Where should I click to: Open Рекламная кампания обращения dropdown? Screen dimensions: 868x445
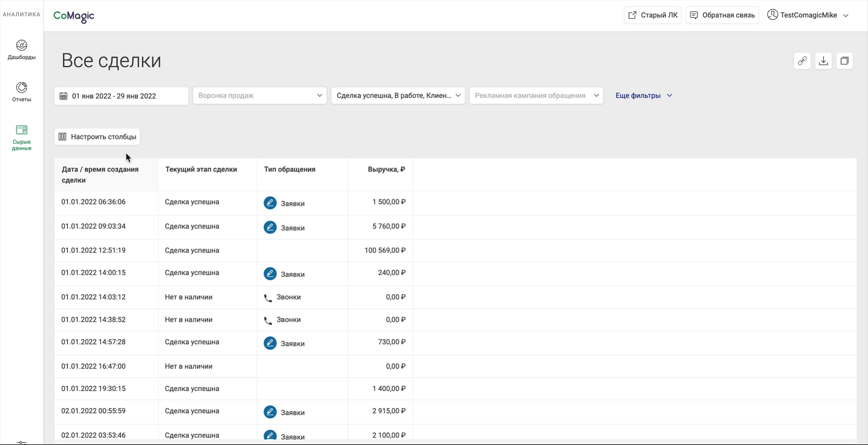(x=536, y=96)
